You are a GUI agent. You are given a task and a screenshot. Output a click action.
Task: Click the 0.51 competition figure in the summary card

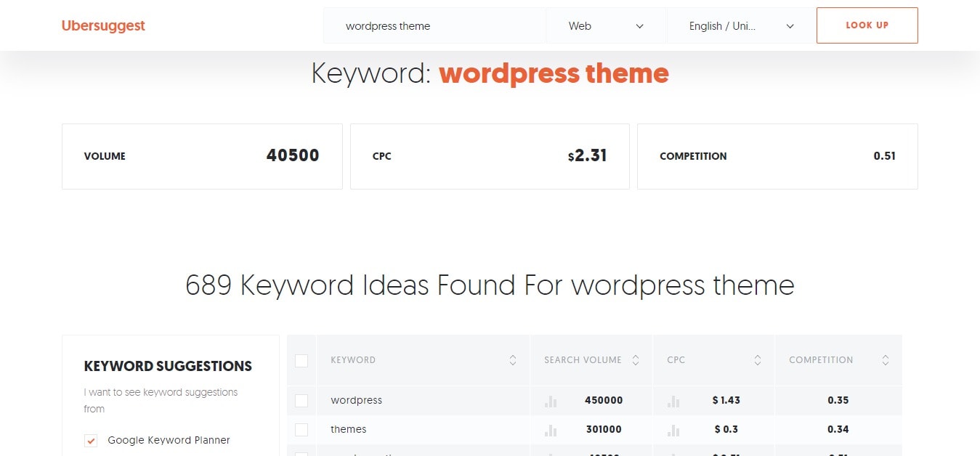(x=885, y=156)
